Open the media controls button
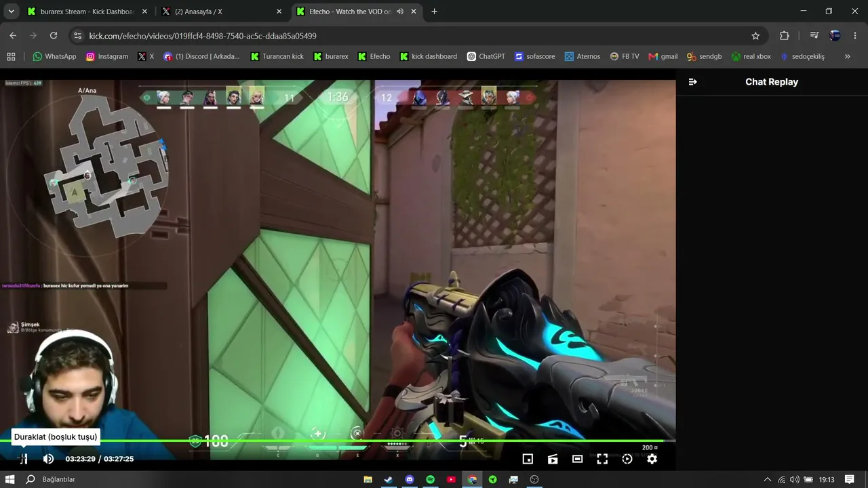The height and width of the screenshot is (488, 868). coord(814,36)
